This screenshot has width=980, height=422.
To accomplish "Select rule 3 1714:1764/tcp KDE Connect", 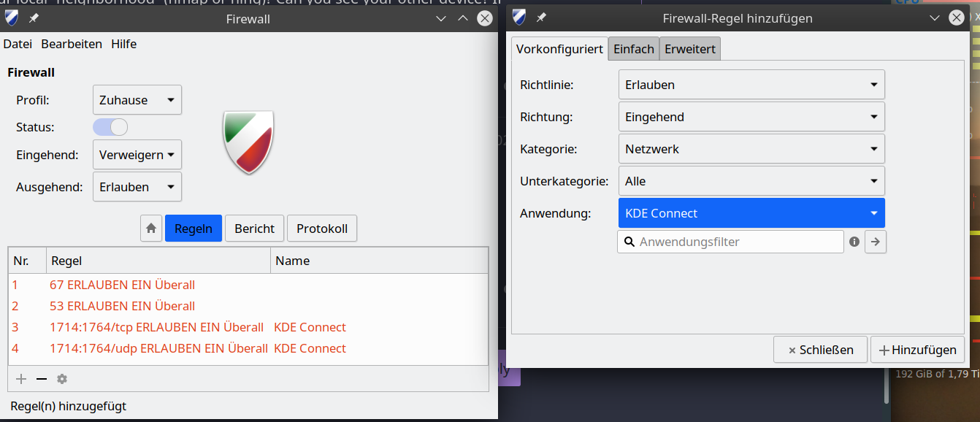I will click(x=248, y=327).
